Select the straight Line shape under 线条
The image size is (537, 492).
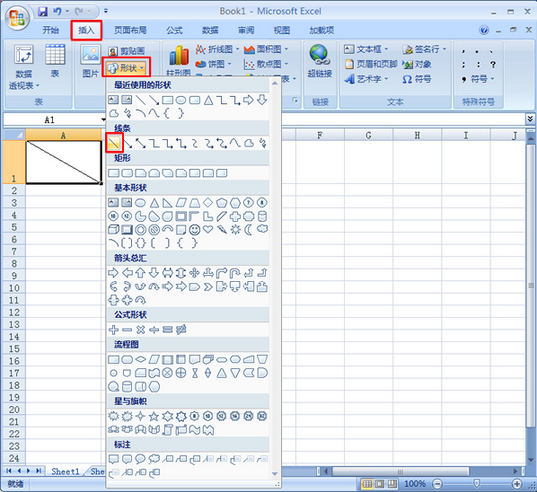click(x=114, y=143)
